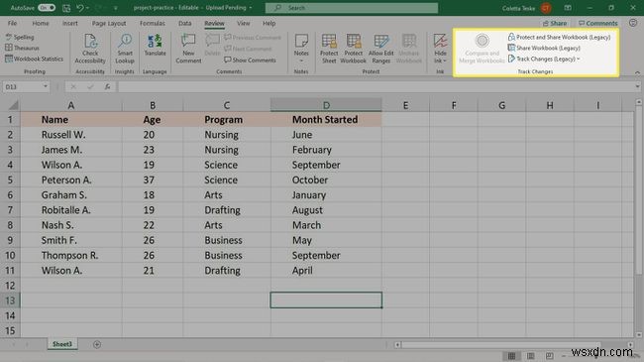Image resolution: width=644 pixels, height=362 pixels.
Task: Toggle the AutoSave switch
Action: tap(47, 8)
